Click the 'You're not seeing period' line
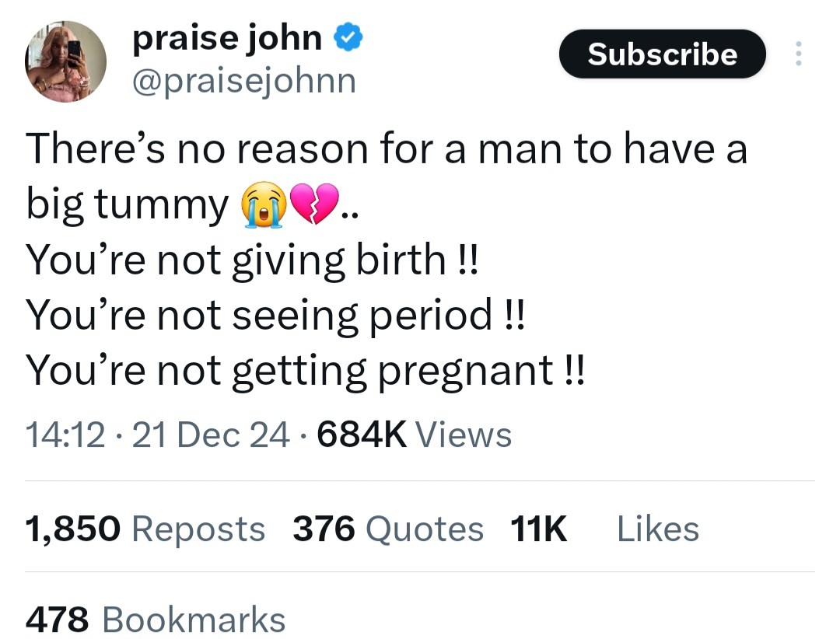840x639 pixels. 276,316
